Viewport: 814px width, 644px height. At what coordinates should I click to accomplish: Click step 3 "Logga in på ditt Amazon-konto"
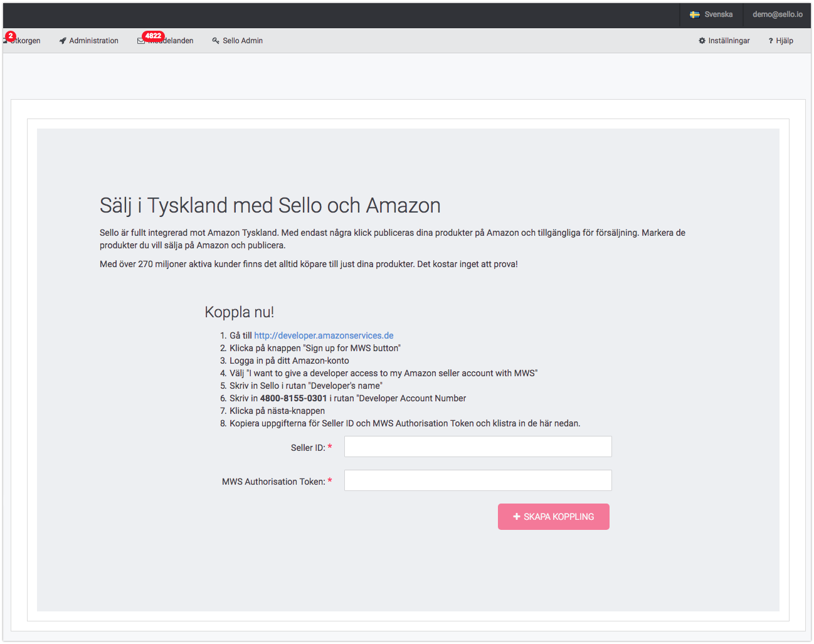tap(289, 361)
